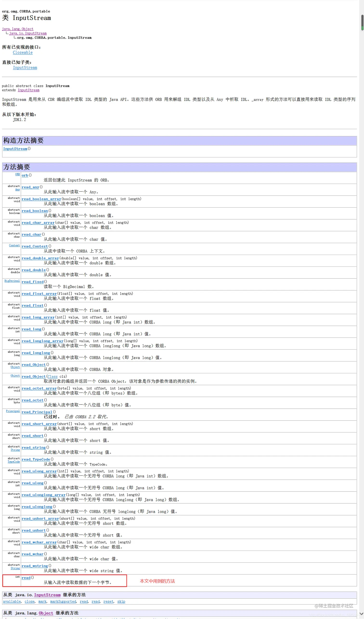364x619 pixels.
Task: Open the orb() method link
Action: 25,175
